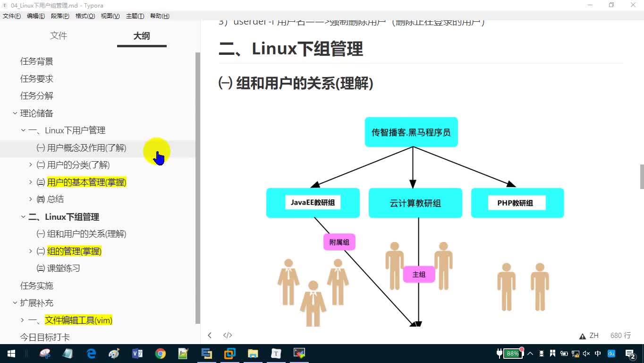Image resolution: width=644 pixels, height=363 pixels.
Task: Launch Google Chrome from taskbar
Action: pyautogui.click(x=161, y=354)
